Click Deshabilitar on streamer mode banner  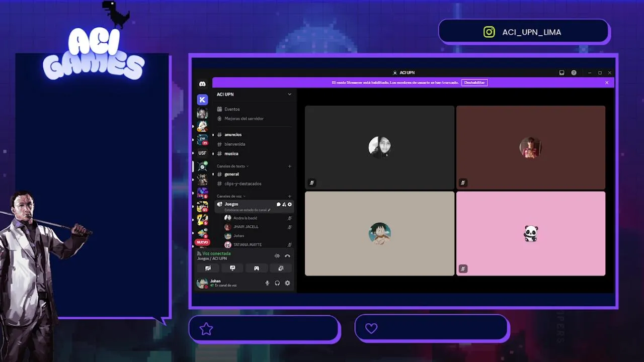click(x=474, y=82)
